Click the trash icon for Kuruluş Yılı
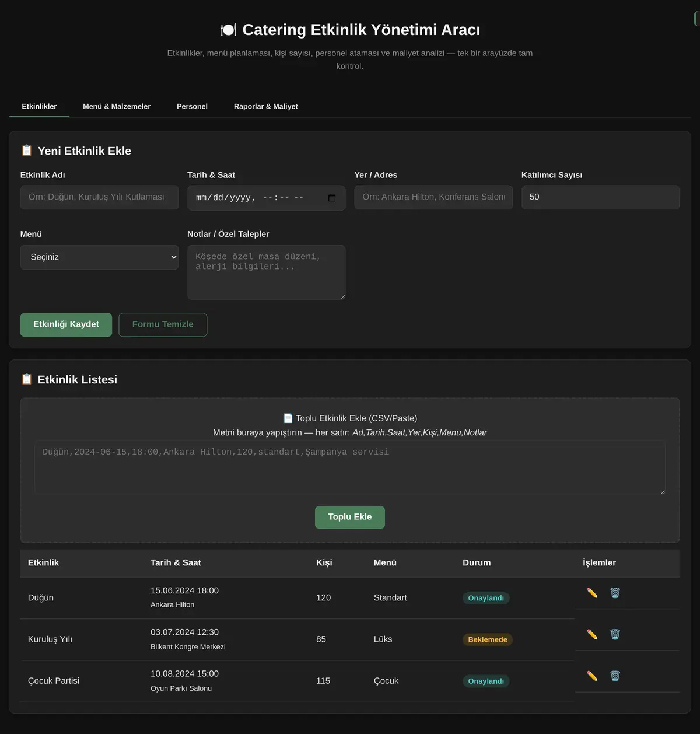Screen dimensions: 700x734 point(615,634)
